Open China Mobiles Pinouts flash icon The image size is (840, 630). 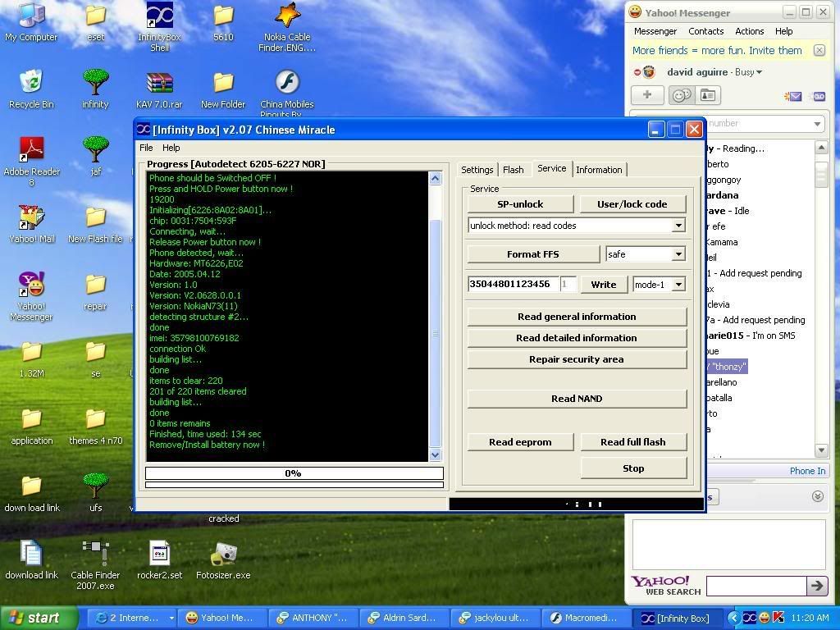[287, 94]
